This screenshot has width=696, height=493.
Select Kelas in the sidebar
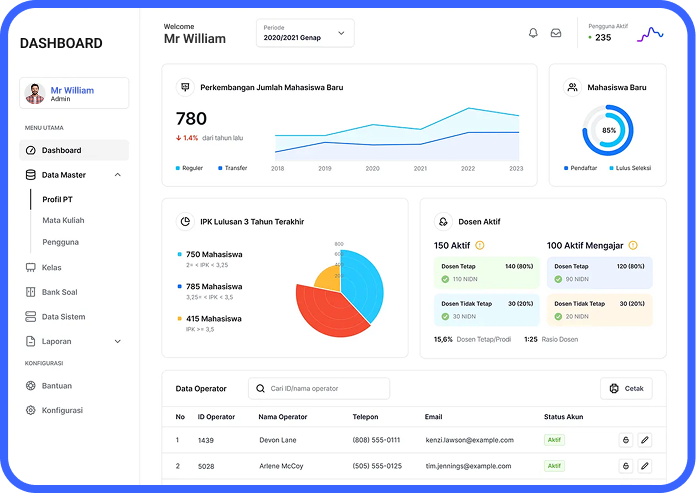tap(51, 268)
